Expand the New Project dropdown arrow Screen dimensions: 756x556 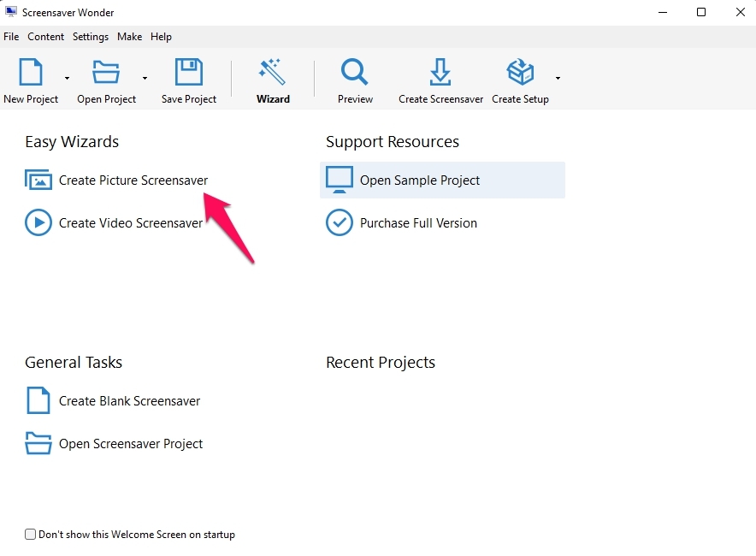pyautogui.click(x=67, y=78)
